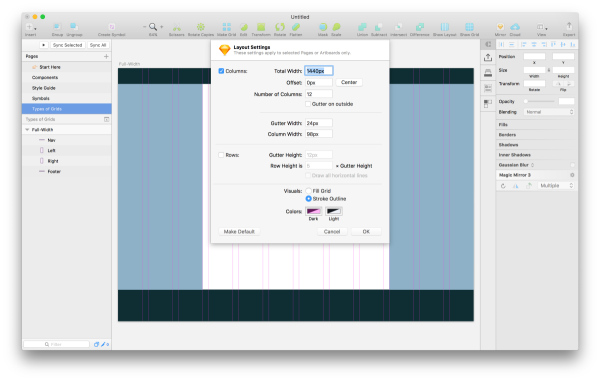Click the Flatten toolbar icon
The height and width of the screenshot is (381, 600).
point(296,26)
